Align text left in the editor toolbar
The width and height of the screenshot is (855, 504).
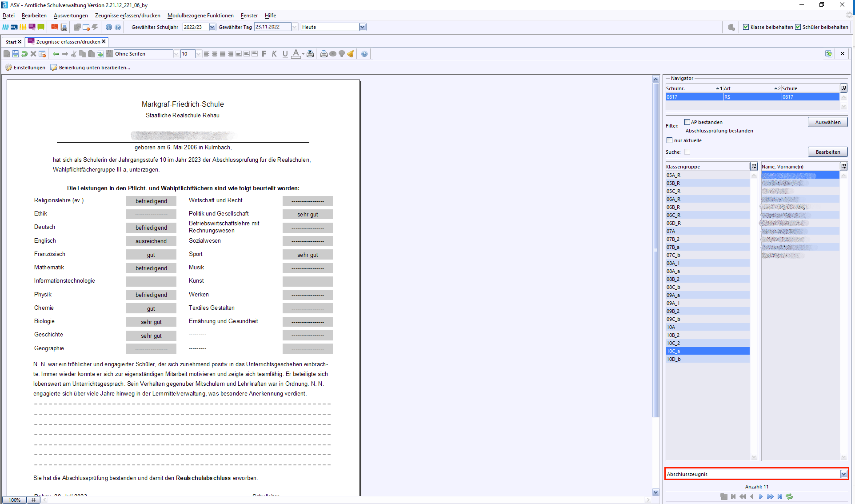[x=207, y=54]
